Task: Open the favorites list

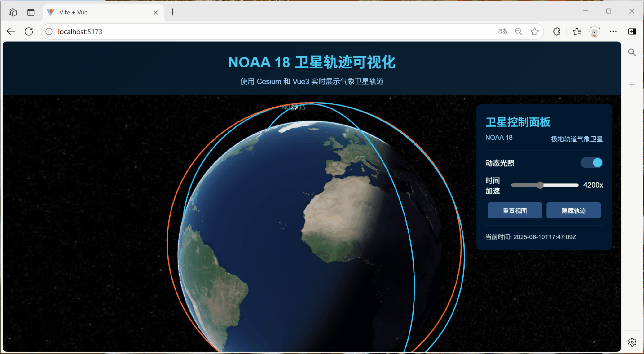Action: click(577, 31)
